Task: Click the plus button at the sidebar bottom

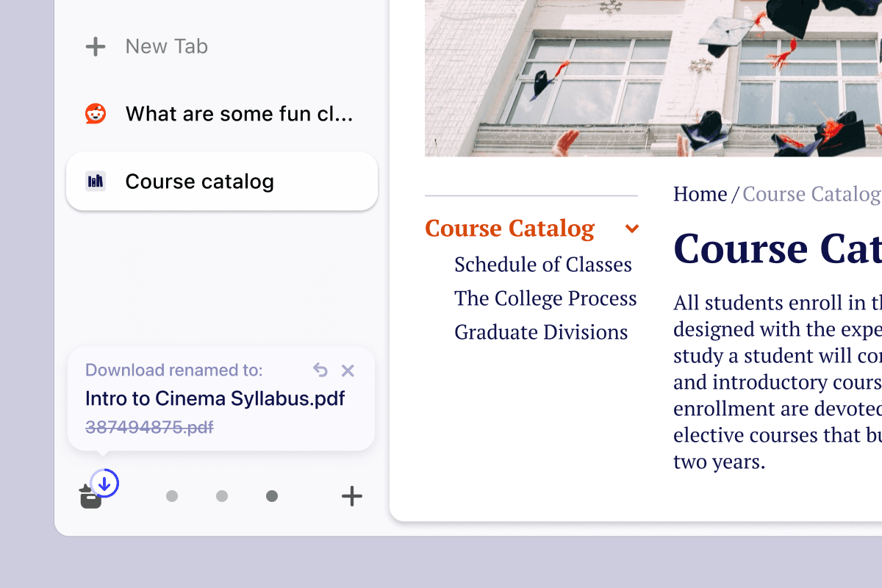Action: click(x=352, y=496)
